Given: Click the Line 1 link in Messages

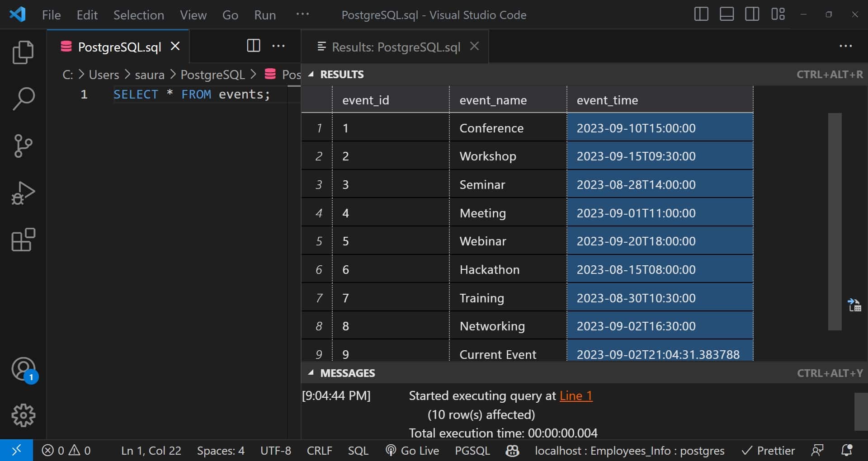Looking at the screenshot, I should click(x=576, y=395).
